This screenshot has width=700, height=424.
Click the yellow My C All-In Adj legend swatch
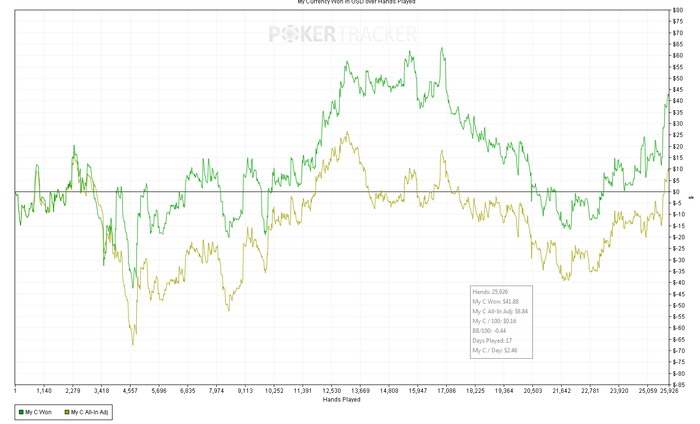(x=67, y=412)
